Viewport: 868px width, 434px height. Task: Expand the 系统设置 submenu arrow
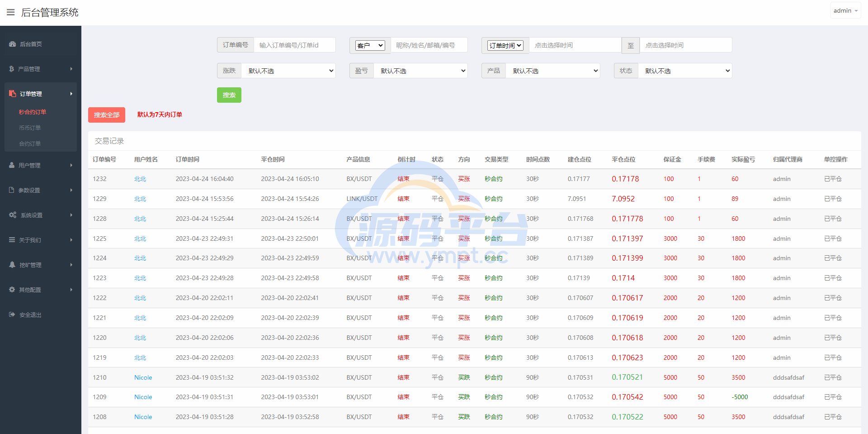71,215
